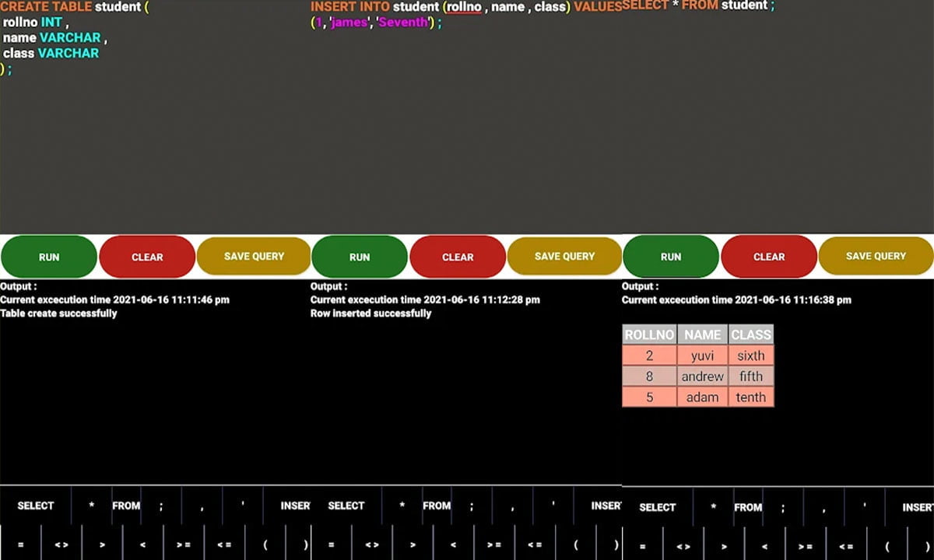
Task: Click execution time 11:16:38 pm line
Action: click(736, 299)
